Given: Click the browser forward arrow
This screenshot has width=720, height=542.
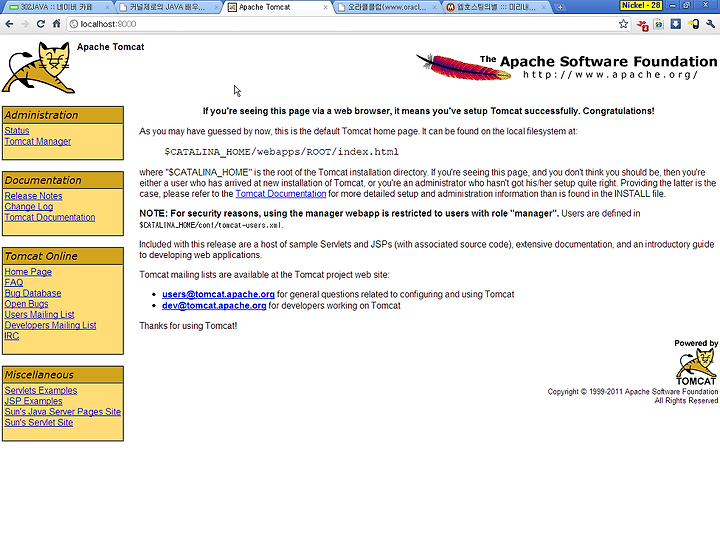Looking at the screenshot, I should (25, 24).
